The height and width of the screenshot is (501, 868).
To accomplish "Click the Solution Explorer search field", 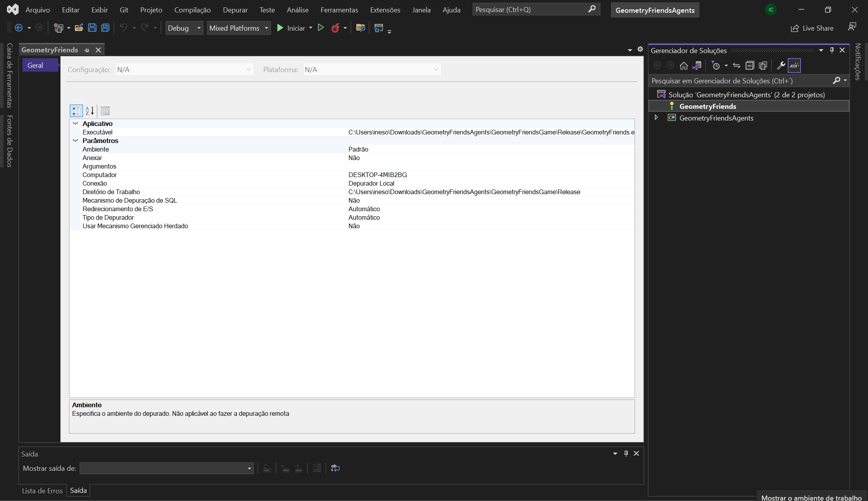I will click(x=740, y=81).
